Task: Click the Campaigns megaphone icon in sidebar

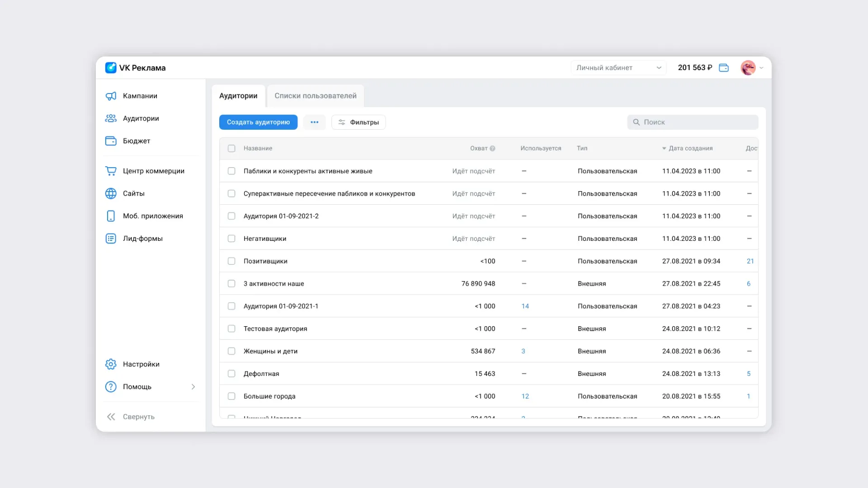Action: pyautogui.click(x=111, y=96)
